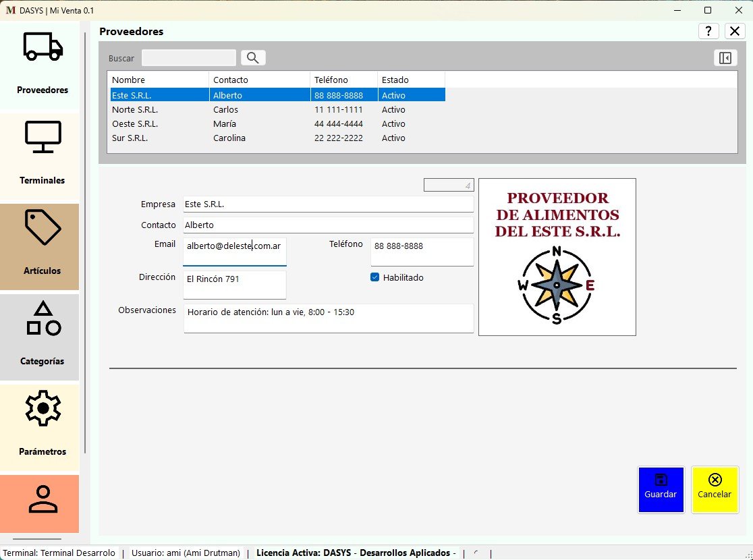Viewport: 753px width, 560px height.
Task: Click the supplier compass logo image
Action: [557, 257]
